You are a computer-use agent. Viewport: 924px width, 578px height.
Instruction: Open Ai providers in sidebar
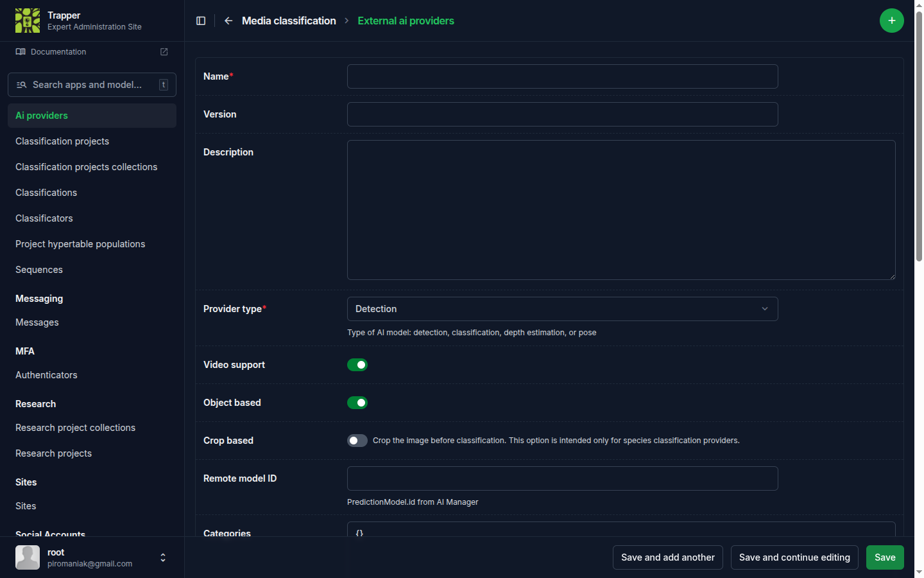click(92, 116)
